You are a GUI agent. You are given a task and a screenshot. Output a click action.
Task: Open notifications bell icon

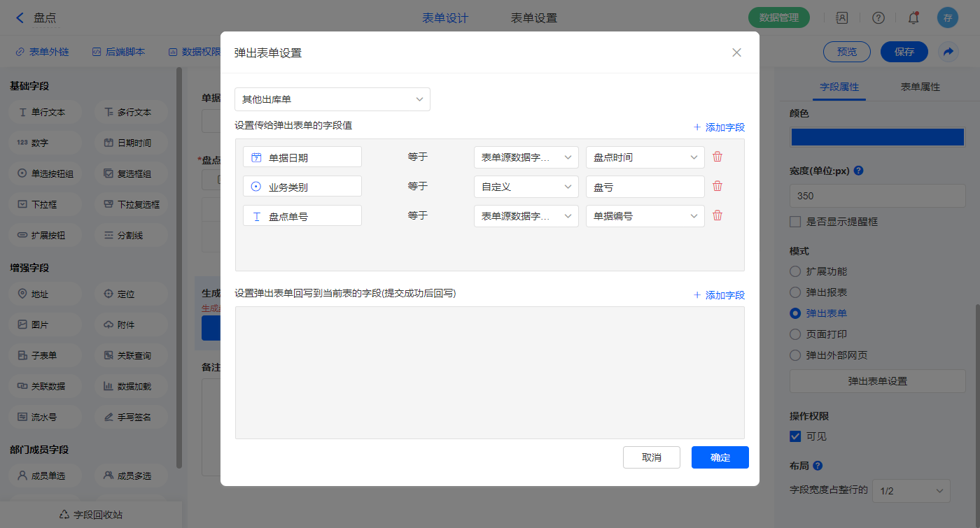tap(913, 18)
